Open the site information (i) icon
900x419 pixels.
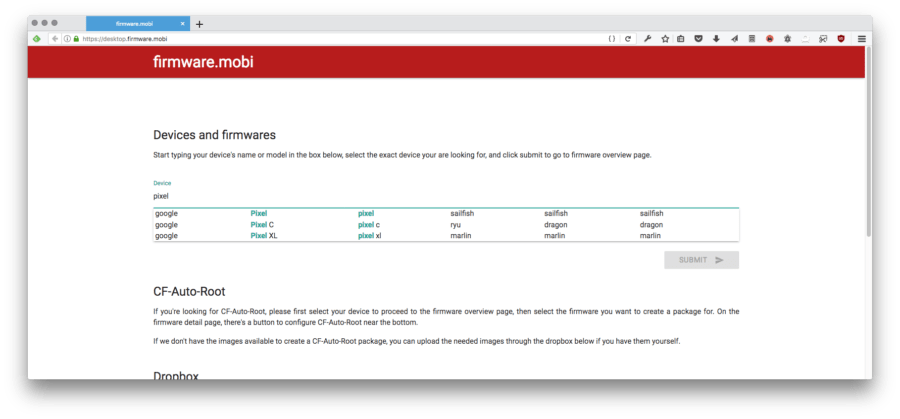[67, 39]
